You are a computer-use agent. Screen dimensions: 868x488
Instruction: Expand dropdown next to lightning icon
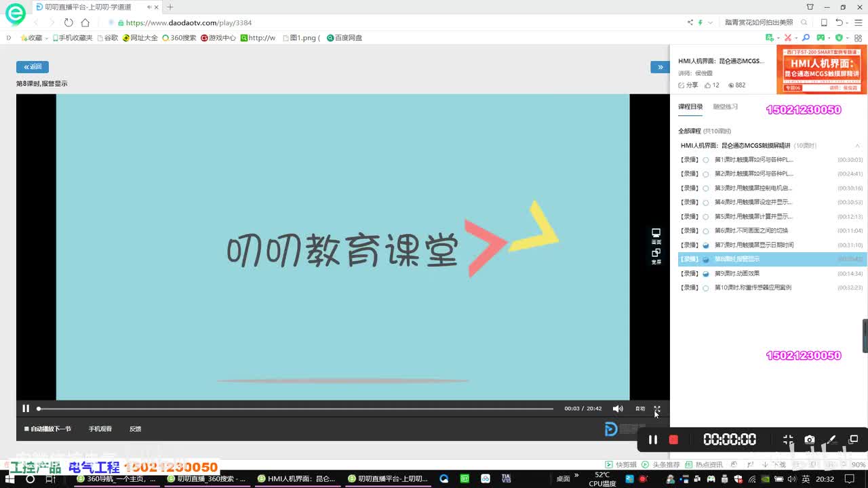[x=710, y=22]
